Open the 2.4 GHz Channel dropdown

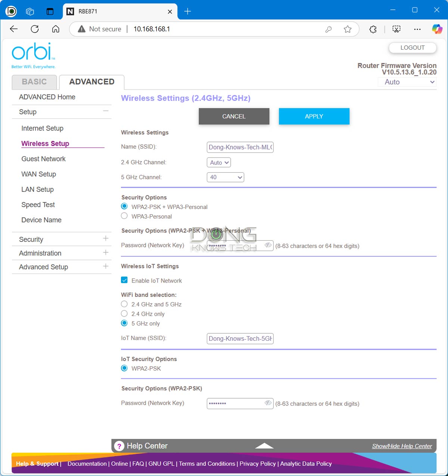point(218,162)
